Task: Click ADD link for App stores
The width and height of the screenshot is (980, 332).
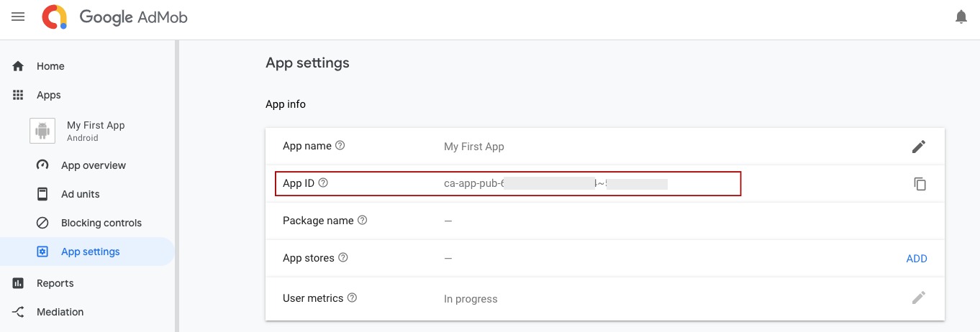Action: tap(917, 259)
